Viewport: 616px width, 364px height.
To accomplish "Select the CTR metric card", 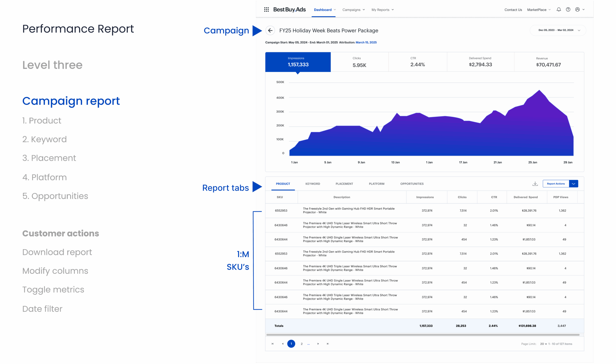I will (417, 62).
